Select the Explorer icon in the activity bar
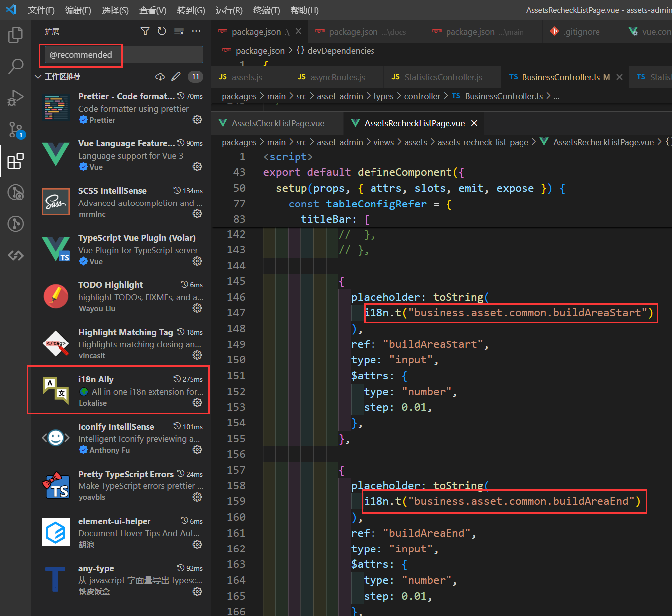Viewport: 672px width, 616px height. 15,34
